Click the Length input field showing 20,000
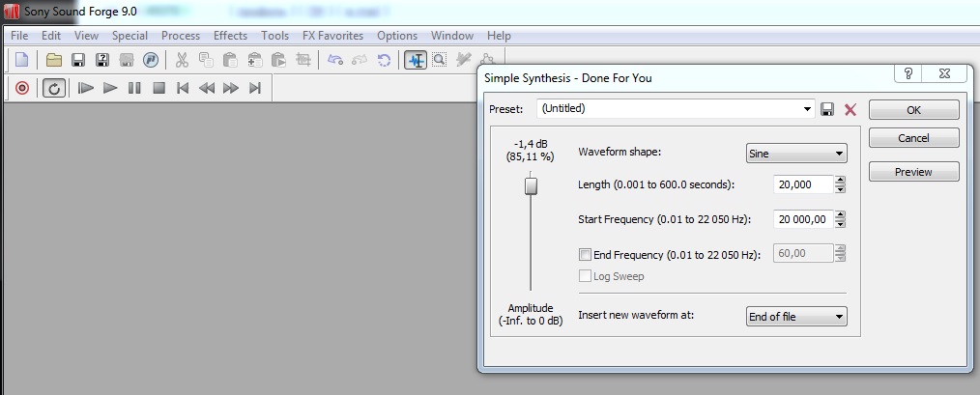 point(803,184)
